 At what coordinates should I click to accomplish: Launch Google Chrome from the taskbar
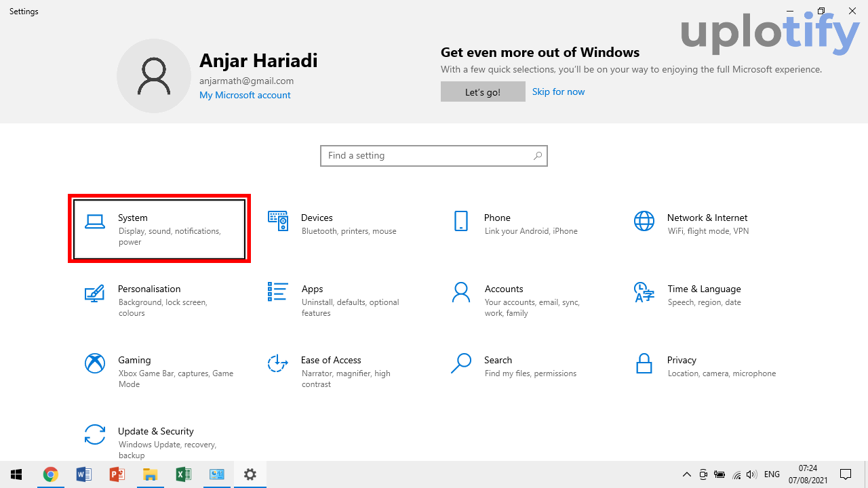(x=50, y=474)
